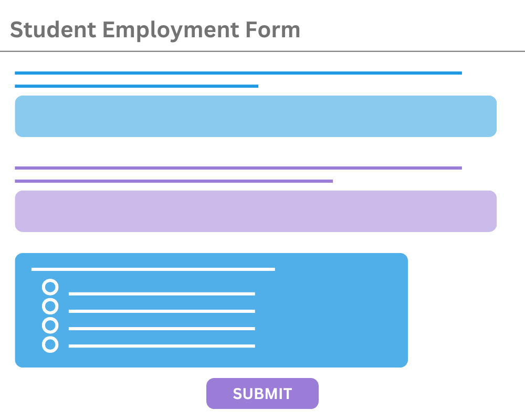Click the long purple question label line
This screenshot has width=525, height=420.
click(x=238, y=168)
